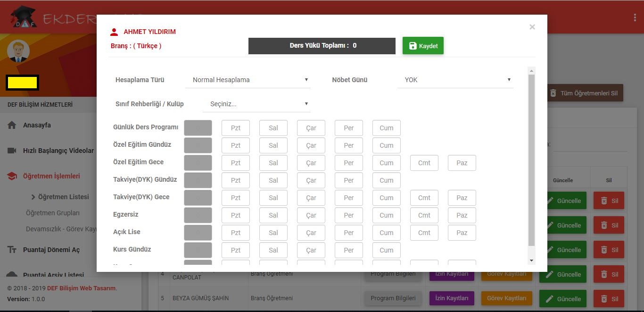The image size is (644, 312).
Task: Click the Anasayfa home icon
Action: point(12,125)
